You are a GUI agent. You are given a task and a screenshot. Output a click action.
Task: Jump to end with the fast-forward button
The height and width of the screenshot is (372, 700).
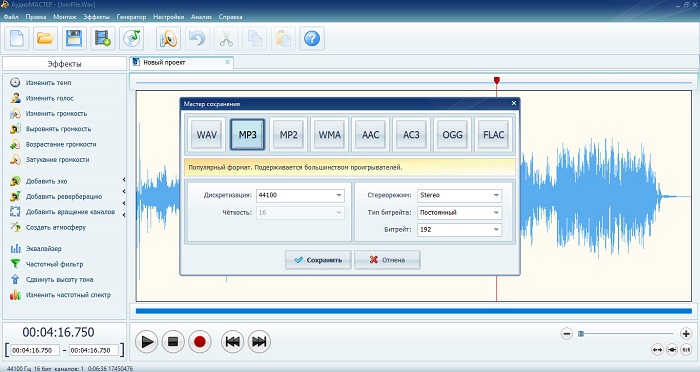pos(259,342)
